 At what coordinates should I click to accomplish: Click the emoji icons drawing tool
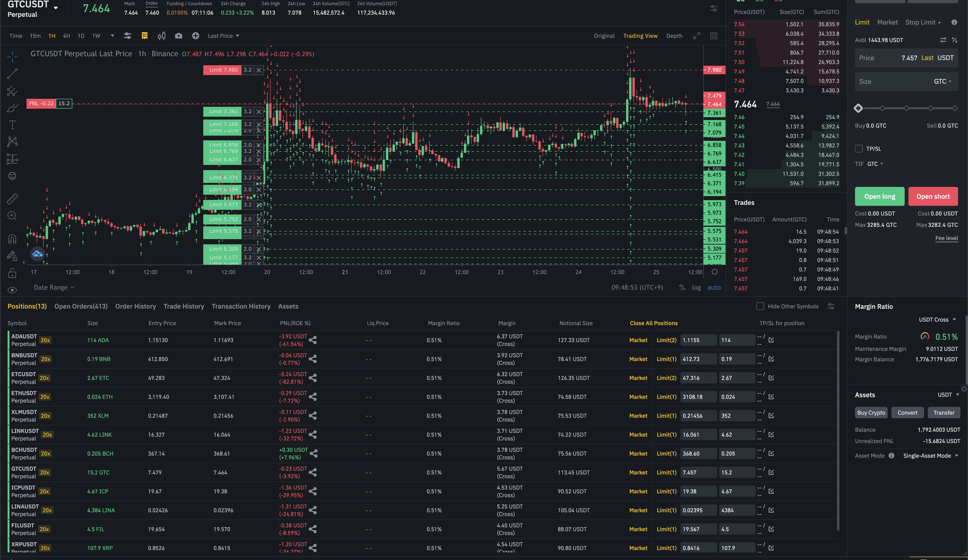pos(12,176)
